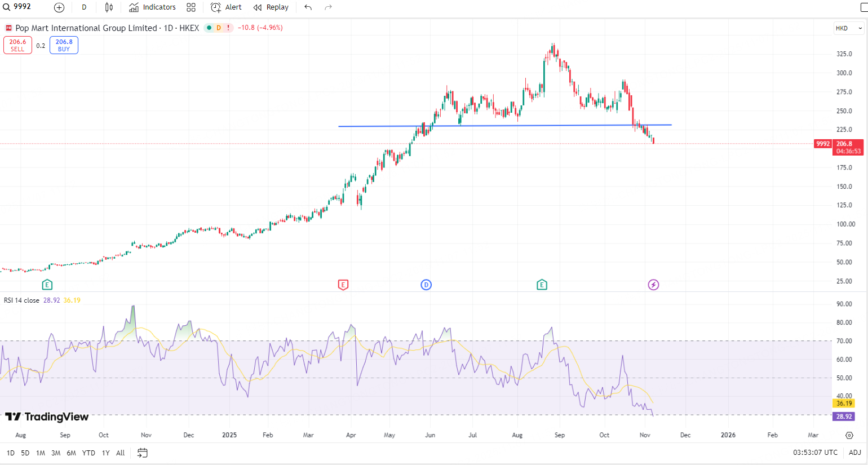Viewport: 868px width, 465px height.
Task: Open the purple lightning event marker
Action: [x=653, y=285]
